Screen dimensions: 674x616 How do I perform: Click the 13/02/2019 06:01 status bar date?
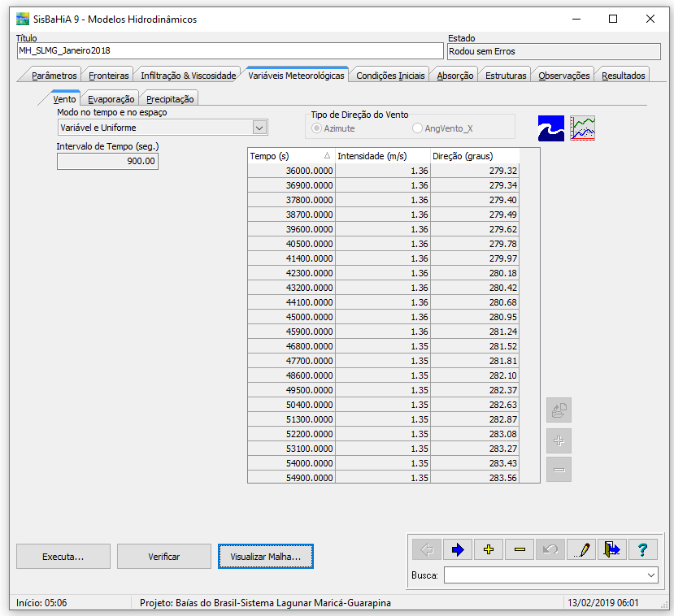pyautogui.click(x=603, y=603)
